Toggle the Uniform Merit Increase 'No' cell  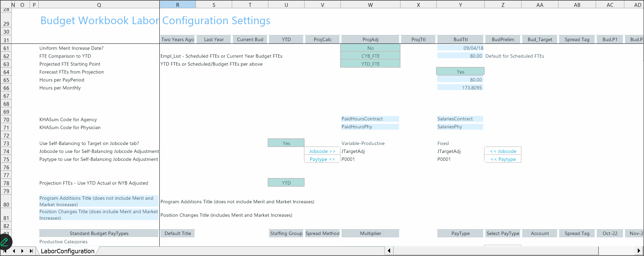[x=370, y=48]
